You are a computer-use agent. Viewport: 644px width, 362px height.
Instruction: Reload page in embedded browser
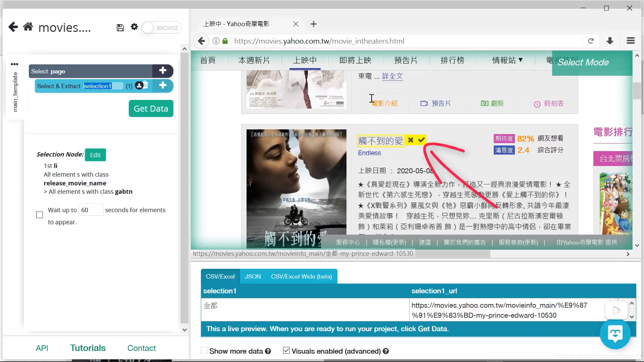591,41
